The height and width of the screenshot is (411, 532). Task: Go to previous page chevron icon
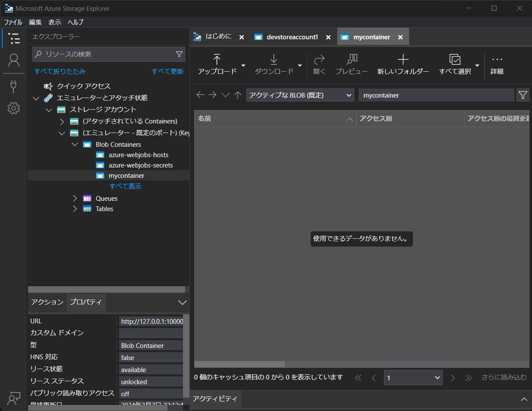(374, 378)
